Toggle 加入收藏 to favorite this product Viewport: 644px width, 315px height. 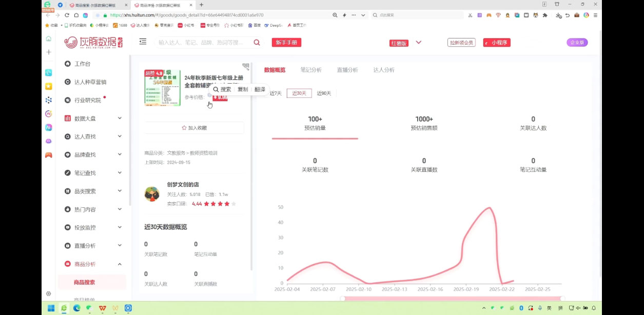tap(194, 128)
